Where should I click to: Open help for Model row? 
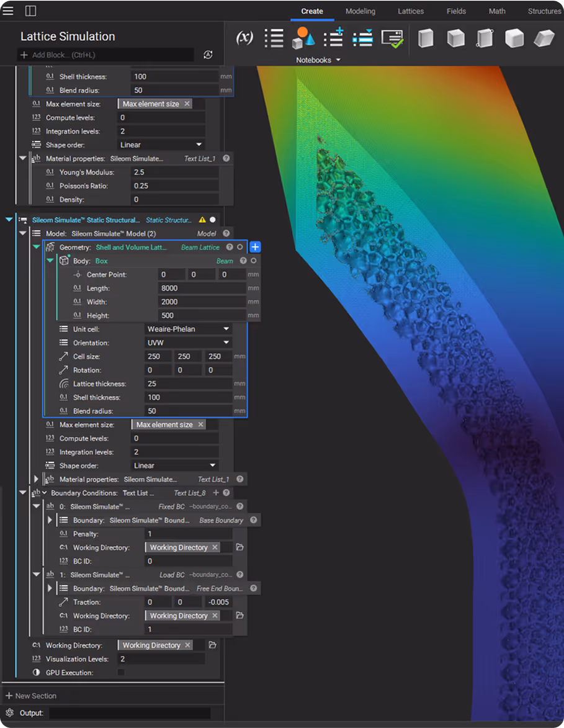[x=226, y=233]
